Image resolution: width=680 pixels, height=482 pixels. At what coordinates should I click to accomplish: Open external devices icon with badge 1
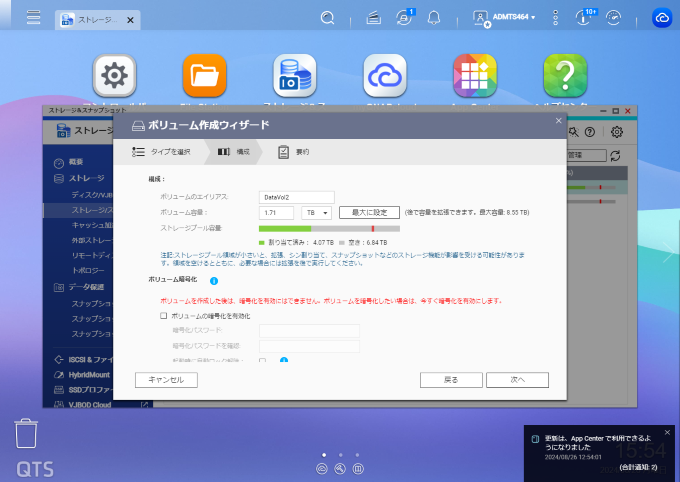click(405, 18)
